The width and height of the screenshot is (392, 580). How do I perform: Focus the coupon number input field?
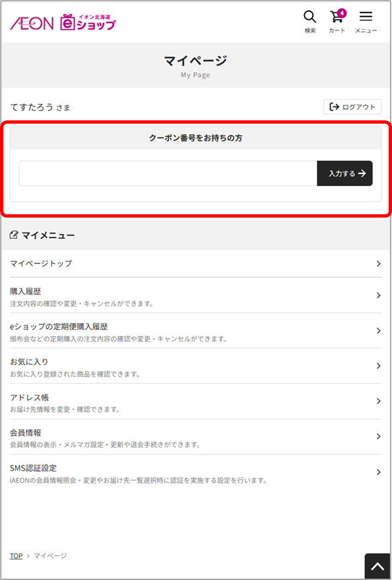click(168, 173)
